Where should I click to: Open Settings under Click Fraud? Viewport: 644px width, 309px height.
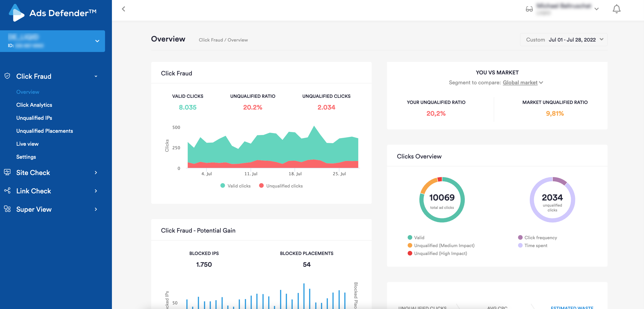pos(26,157)
